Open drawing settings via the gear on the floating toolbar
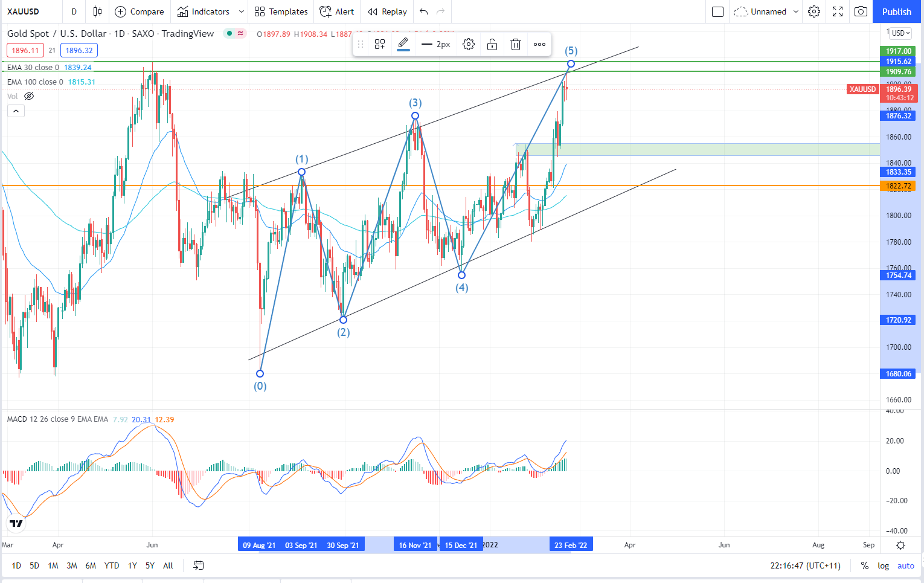This screenshot has height=583, width=924. point(468,43)
